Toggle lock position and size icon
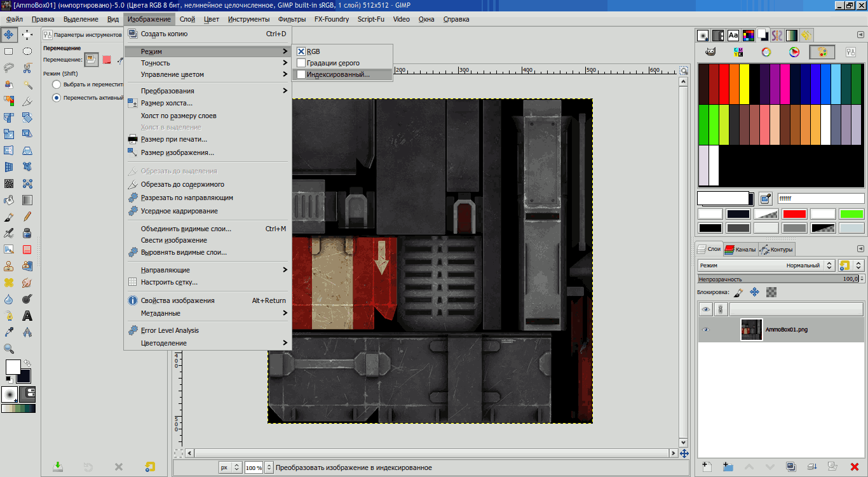 coord(754,292)
